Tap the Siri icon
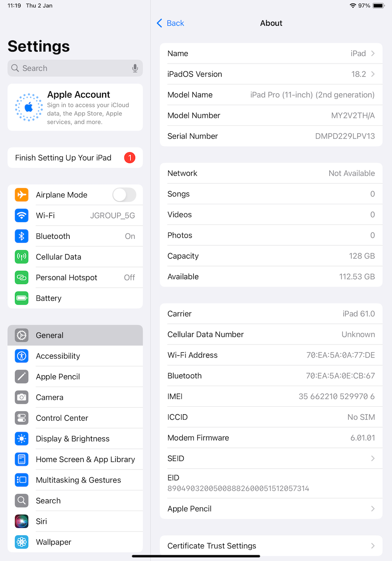392x561 pixels. 21,521
